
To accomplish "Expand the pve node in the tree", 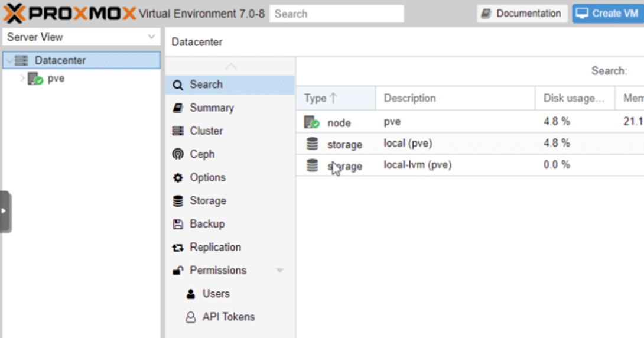I will (22, 78).
